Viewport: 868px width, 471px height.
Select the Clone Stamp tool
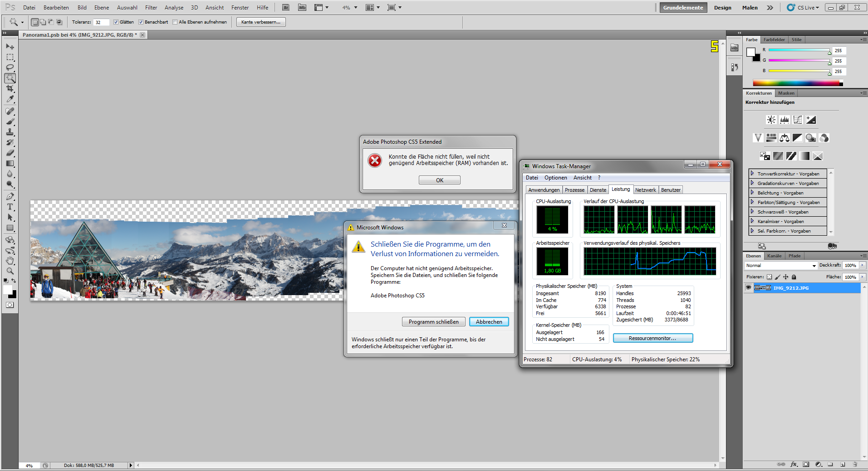coord(10,132)
